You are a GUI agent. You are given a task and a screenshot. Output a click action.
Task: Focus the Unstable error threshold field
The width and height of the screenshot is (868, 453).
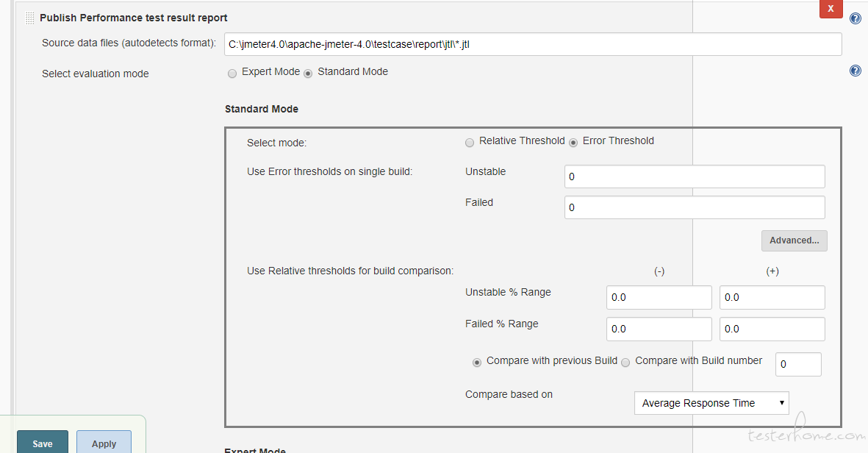coord(694,176)
